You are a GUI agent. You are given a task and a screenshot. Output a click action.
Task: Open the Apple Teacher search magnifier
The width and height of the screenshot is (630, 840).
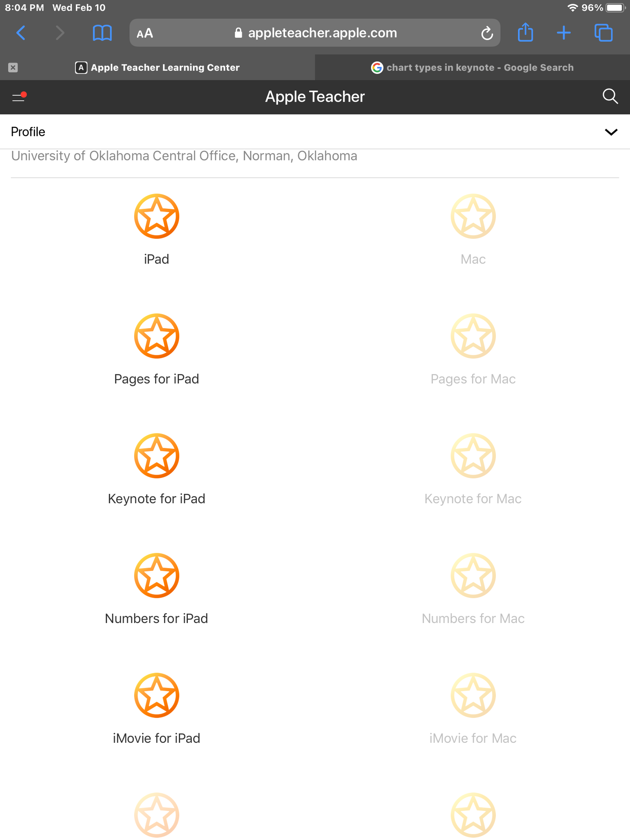[x=610, y=97]
